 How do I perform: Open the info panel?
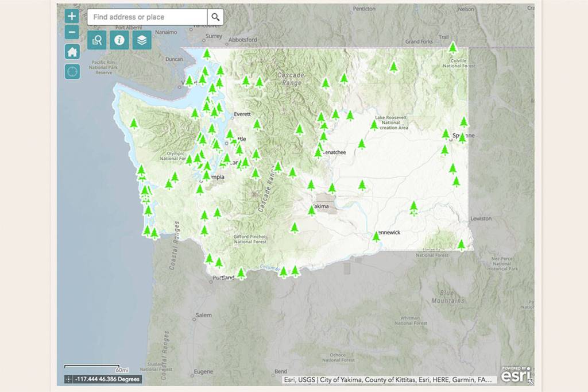[119, 40]
